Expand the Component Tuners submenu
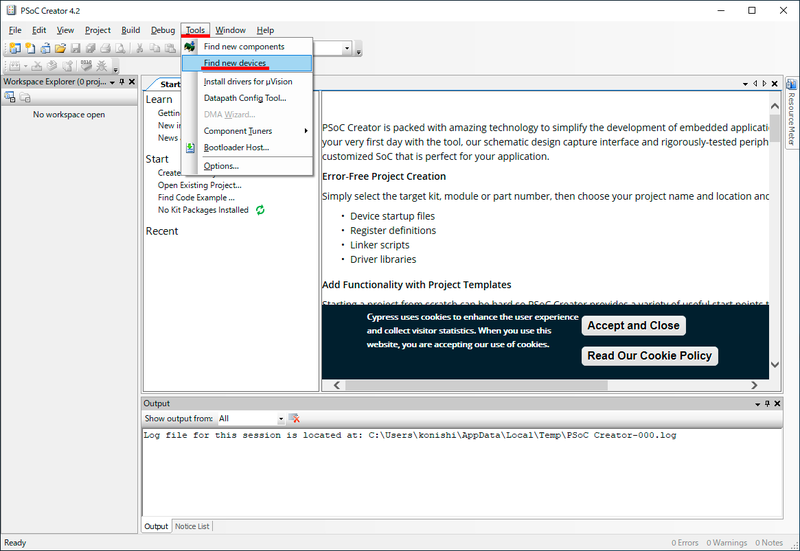 point(306,131)
